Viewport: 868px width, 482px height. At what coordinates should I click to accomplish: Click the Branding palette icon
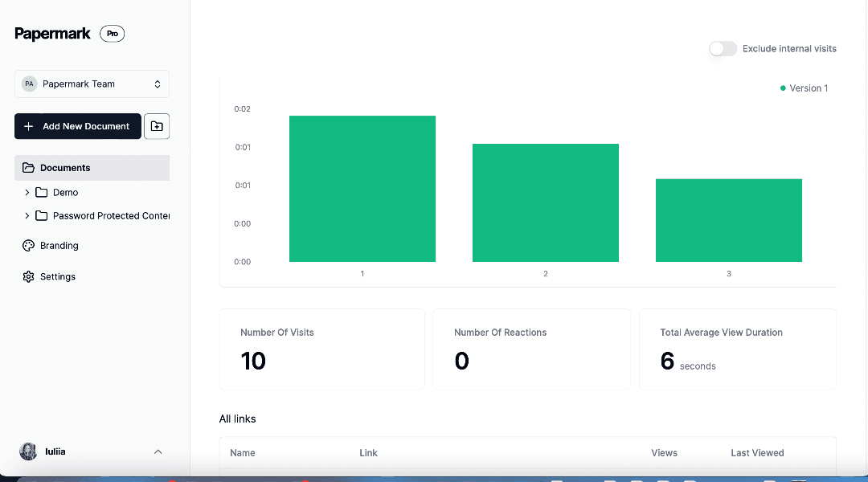tap(28, 246)
